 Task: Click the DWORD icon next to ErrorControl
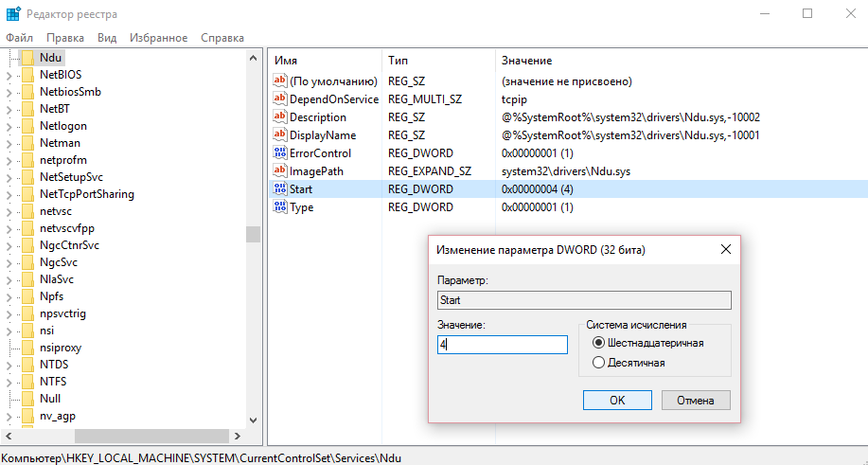(279, 153)
